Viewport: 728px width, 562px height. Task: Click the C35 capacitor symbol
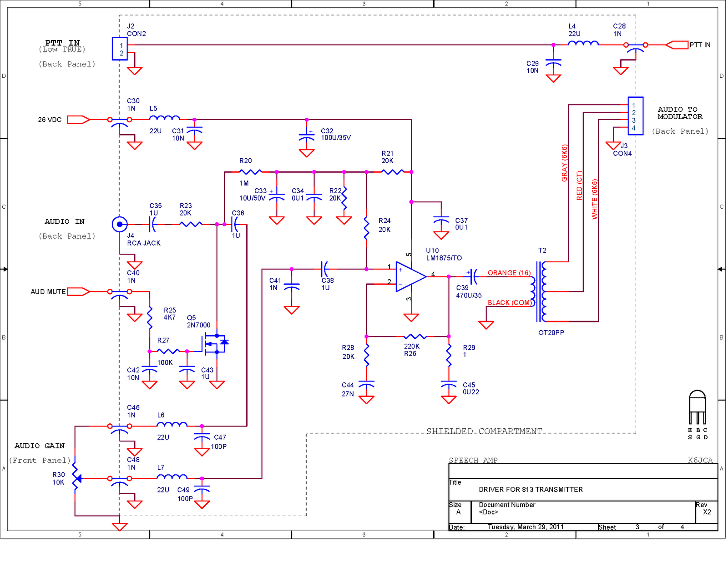point(152,224)
